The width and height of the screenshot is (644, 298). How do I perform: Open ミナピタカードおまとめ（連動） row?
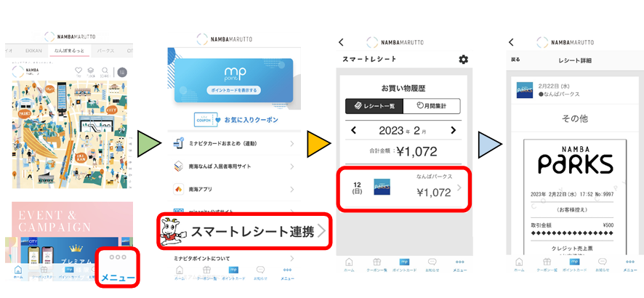click(234, 144)
